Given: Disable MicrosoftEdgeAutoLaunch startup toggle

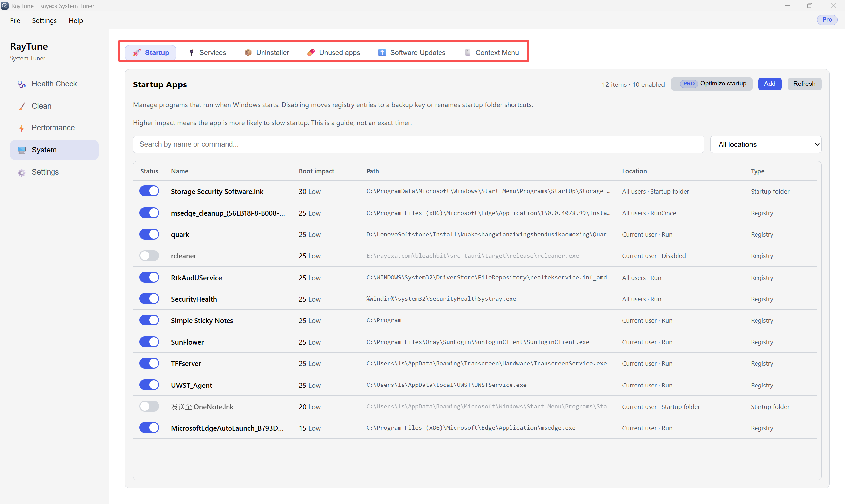Looking at the screenshot, I should (x=149, y=428).
